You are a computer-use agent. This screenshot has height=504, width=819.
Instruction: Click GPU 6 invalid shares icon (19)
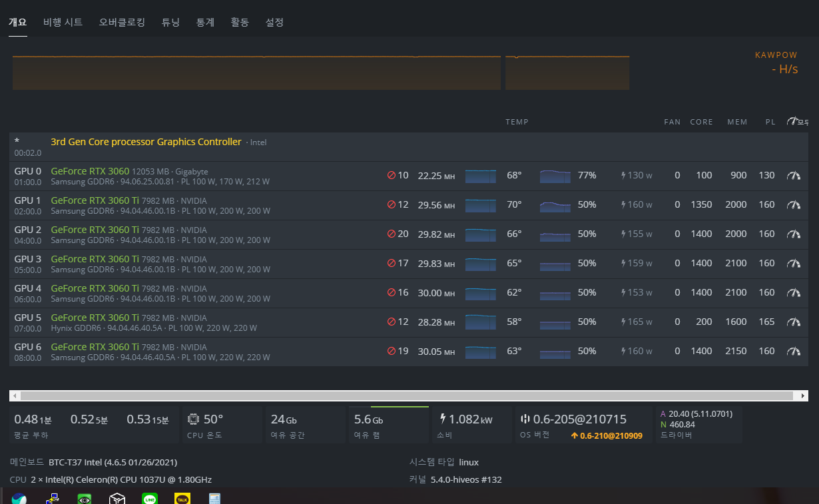tap(392, 352)
